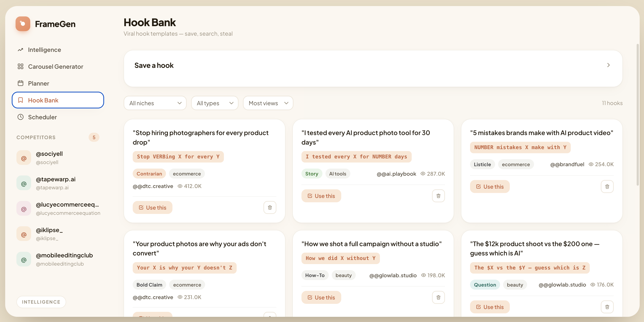Click the Carousel Generator grid icon
Image resolution: width=644 pixels, height=322 pixels.
[x=21, y=67]
